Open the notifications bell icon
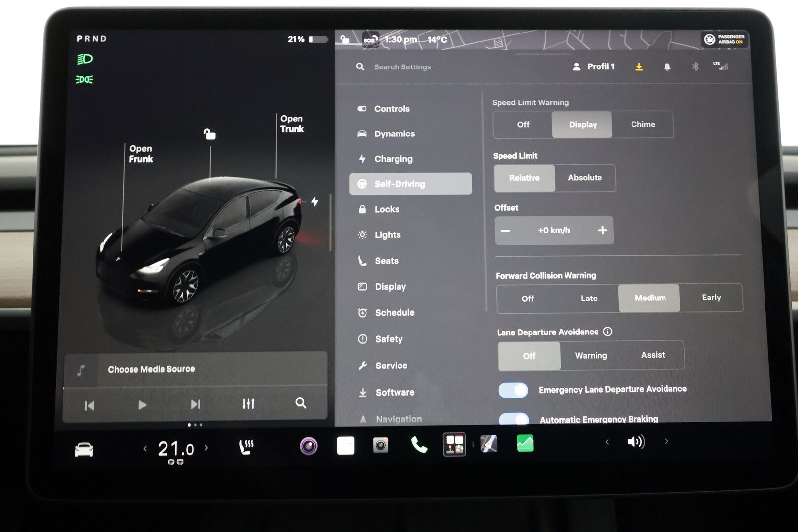The image size is (798, 532). pos(667,66)
